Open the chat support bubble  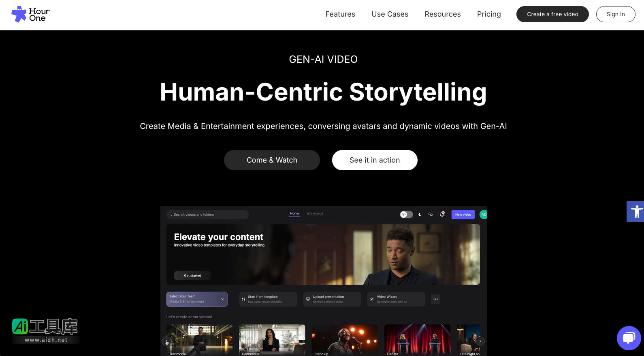click(x=629, y=338)
